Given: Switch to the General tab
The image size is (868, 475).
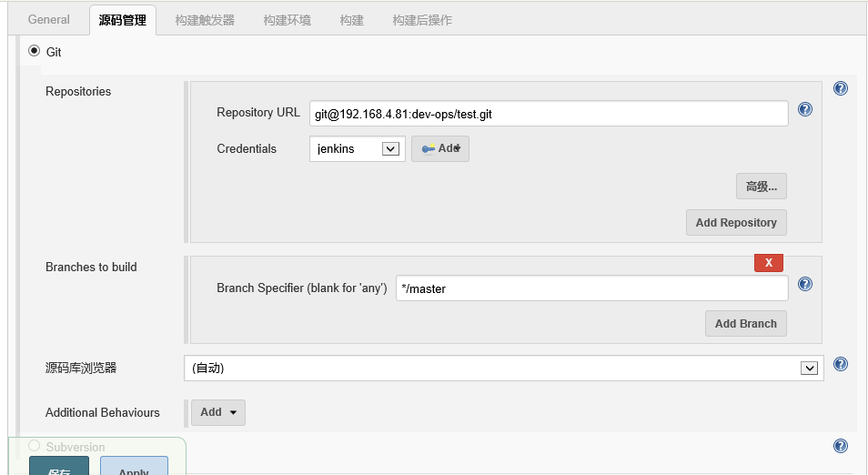Looking at the screenshot, I should (49, 20).
